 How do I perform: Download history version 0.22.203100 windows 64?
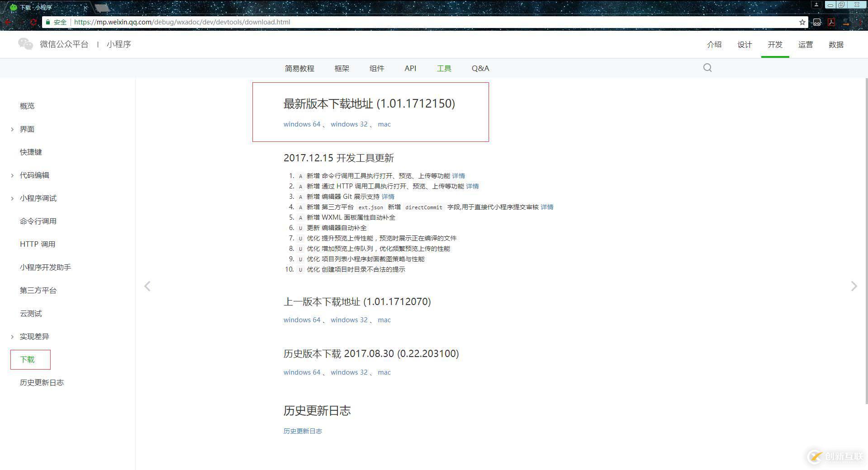302,372
